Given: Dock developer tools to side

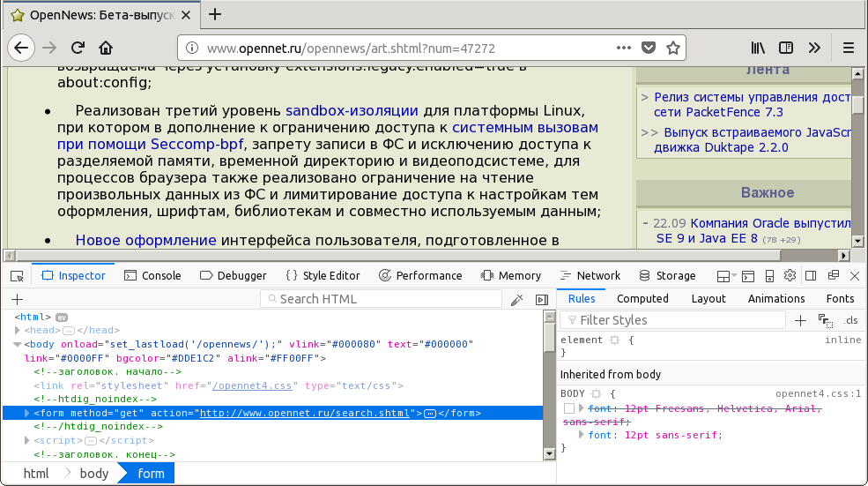Looking at the screenshot, I should click(x=811, y=276).
